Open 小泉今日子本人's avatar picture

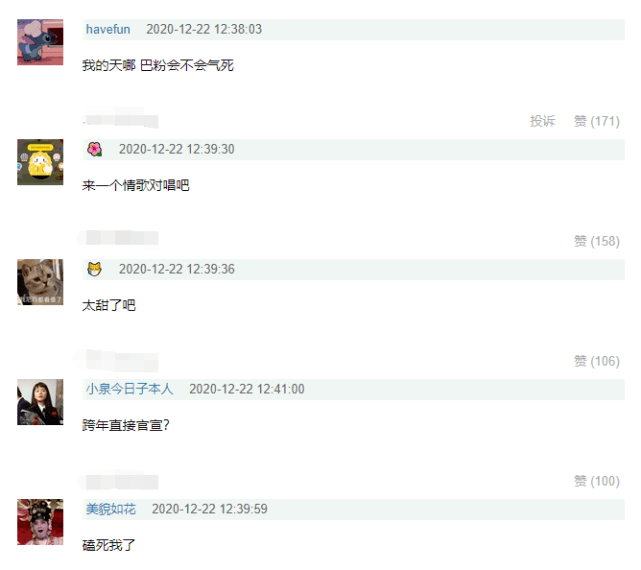coord(40,402)
